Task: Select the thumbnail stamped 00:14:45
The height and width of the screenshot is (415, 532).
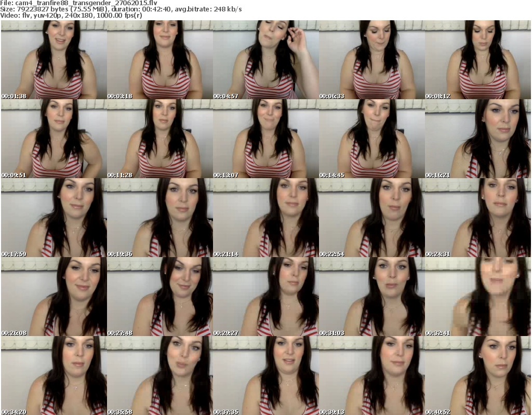Action: (x=372, y=139)
